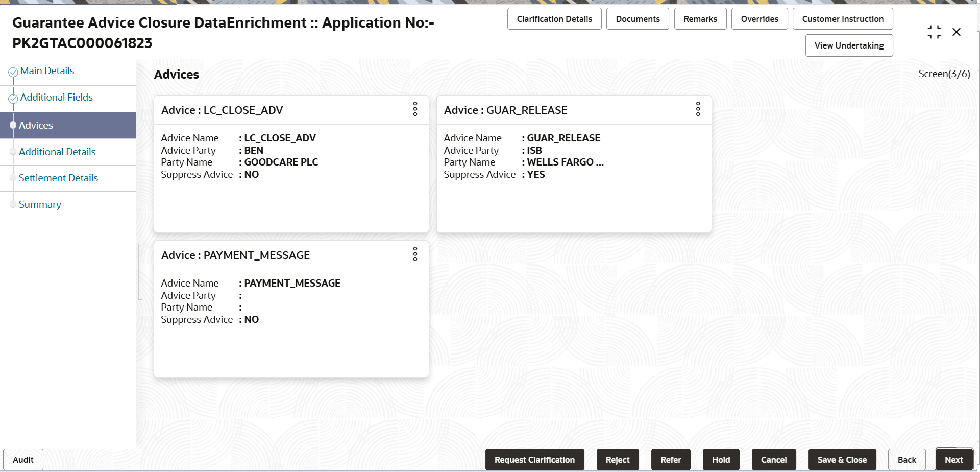Open the Audit log
980x472 pixels.
click(23, 460)
